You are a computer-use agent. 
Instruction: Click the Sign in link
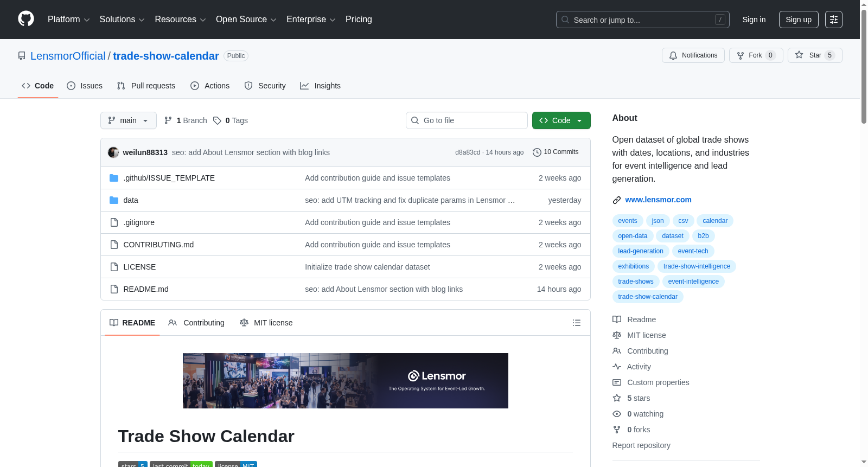754,20
